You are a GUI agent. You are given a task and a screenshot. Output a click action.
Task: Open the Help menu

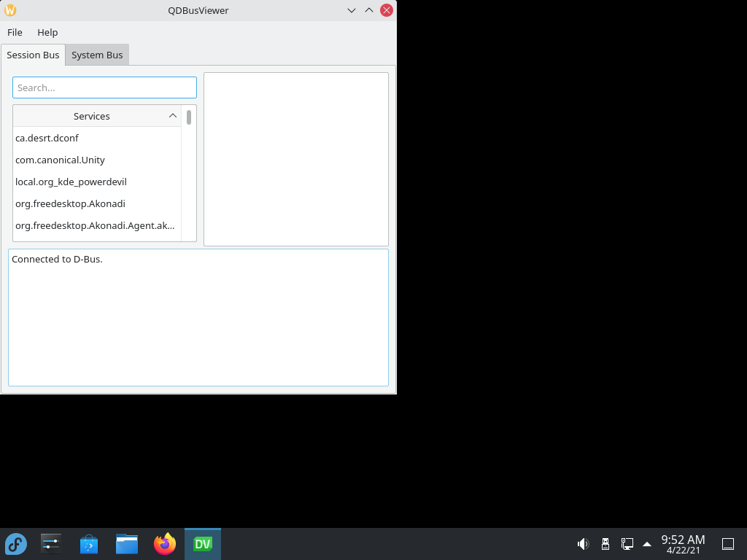click(47, 32)
